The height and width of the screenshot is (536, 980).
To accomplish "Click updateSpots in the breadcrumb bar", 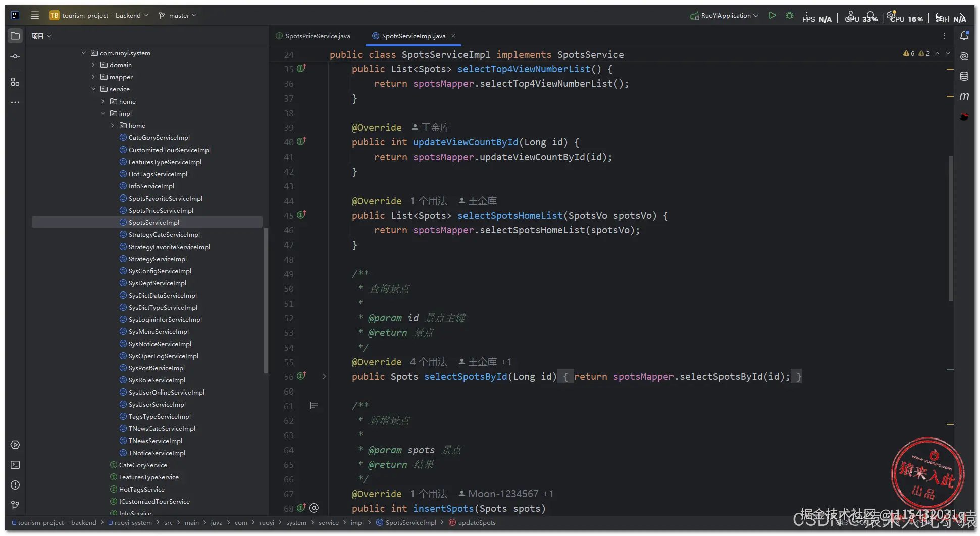I will coord(473,523).
